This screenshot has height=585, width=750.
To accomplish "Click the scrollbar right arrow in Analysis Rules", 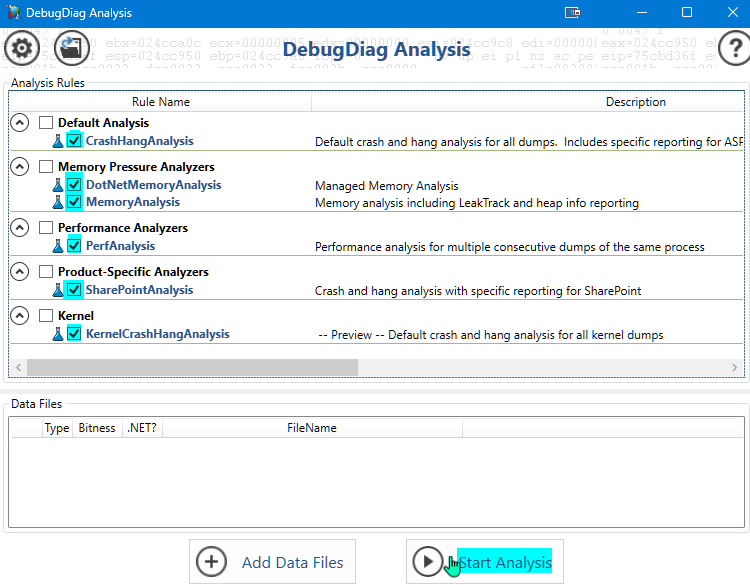I will 734,367.
